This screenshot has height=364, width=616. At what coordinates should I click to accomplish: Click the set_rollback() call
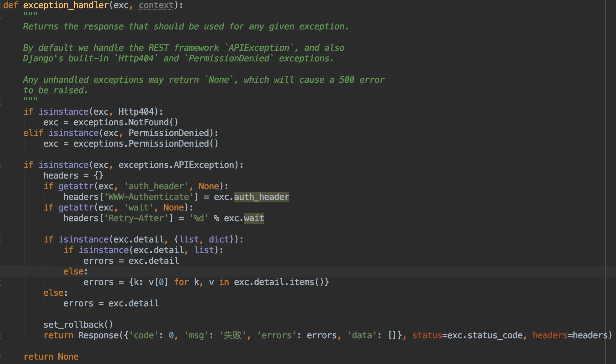[x=78, y=325]
